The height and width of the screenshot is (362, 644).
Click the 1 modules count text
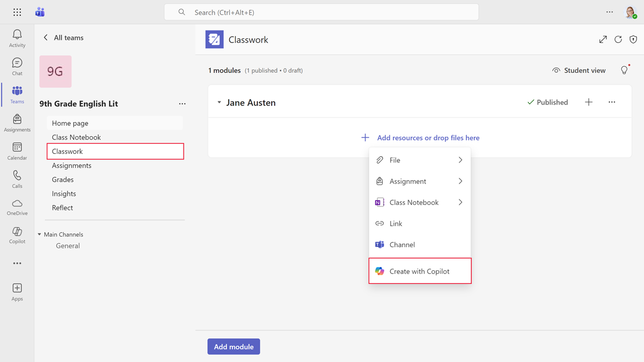pos(224,70)
